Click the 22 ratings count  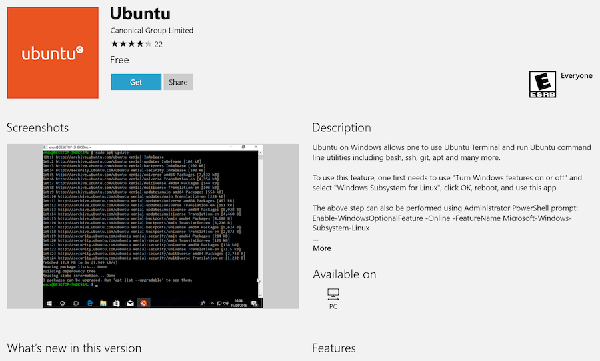click(x=158, y=44)
